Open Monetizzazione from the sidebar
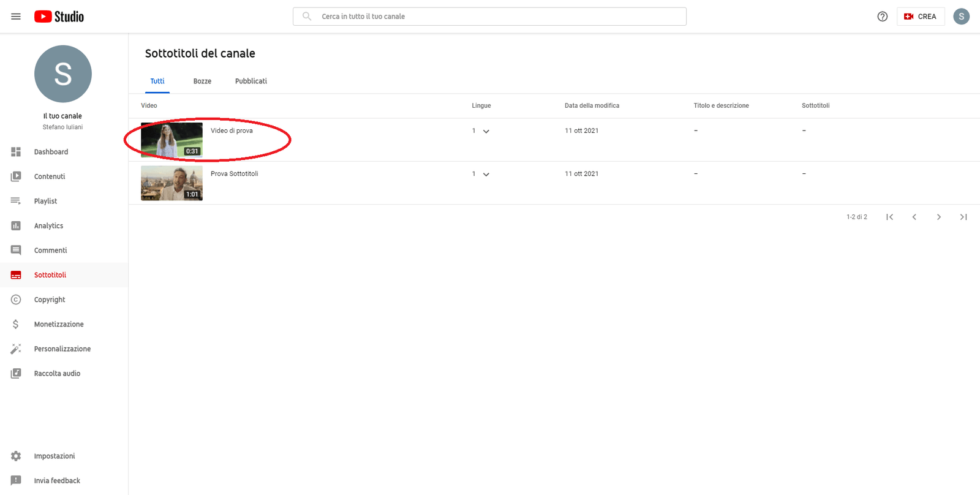The image size is (980, 495). [x=58, y=324]
